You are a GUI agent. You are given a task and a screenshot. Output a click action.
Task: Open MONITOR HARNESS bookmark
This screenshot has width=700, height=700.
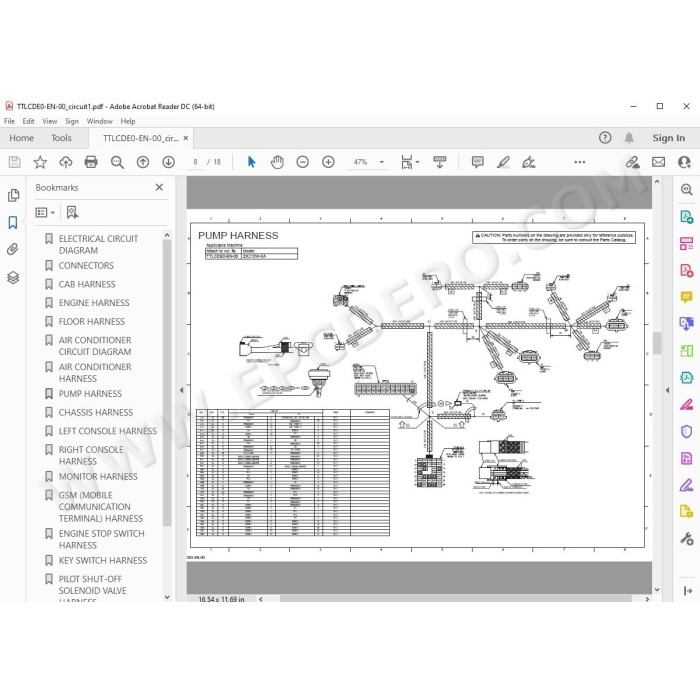click(x=98, y=477)
